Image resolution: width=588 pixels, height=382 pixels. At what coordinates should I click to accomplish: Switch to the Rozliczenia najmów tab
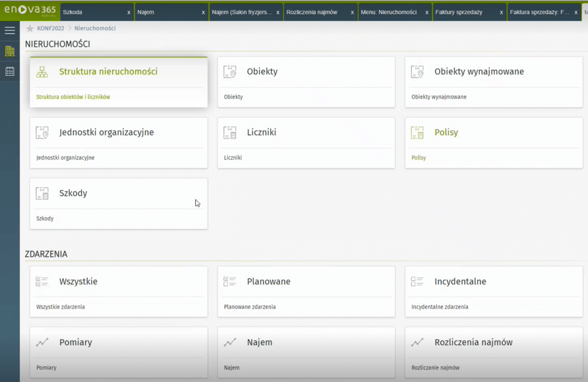pyautogui.click(x=312, y=12)
